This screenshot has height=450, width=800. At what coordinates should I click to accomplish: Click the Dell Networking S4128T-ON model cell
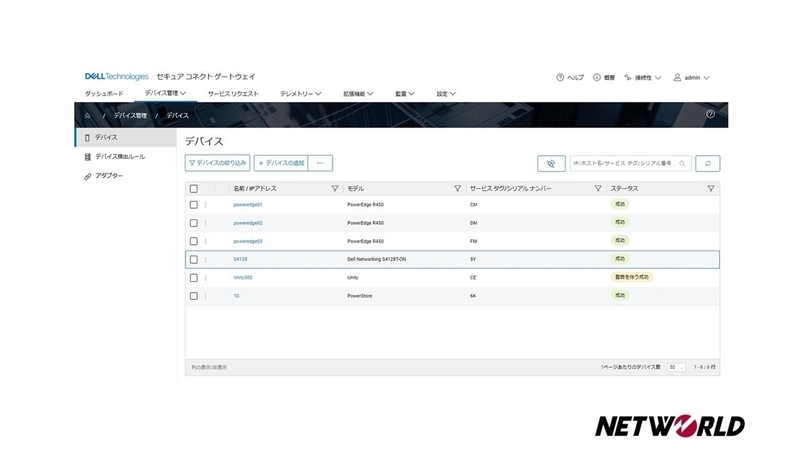click(x=377, y=259)
